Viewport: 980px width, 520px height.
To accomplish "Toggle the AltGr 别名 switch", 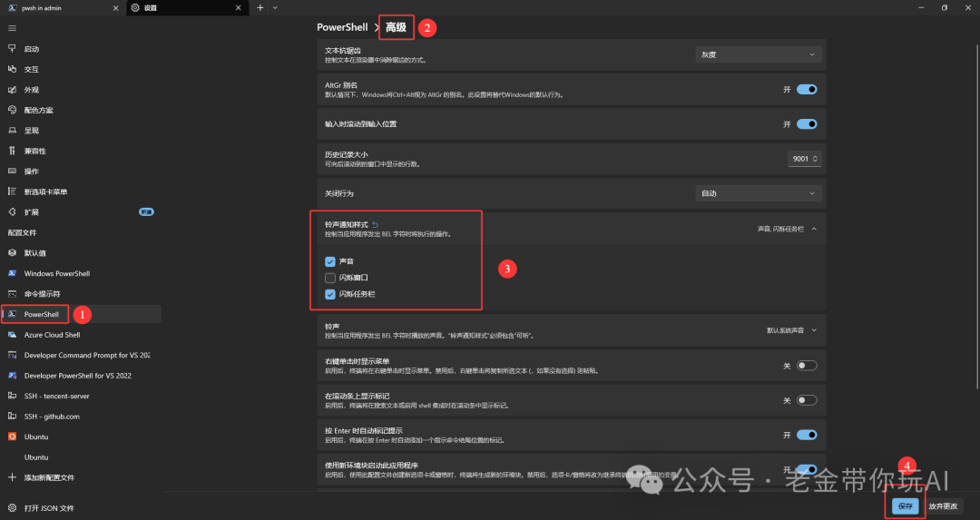I will [x=807, y=89].
